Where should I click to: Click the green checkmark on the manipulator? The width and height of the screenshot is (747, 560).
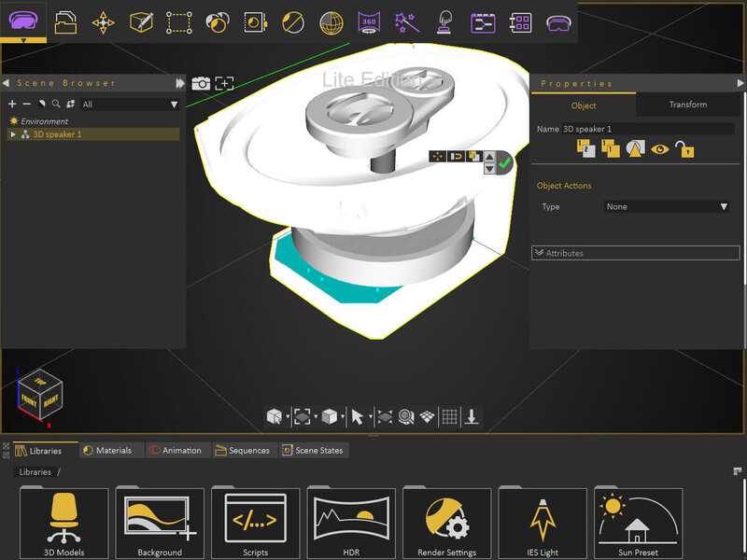505,162
